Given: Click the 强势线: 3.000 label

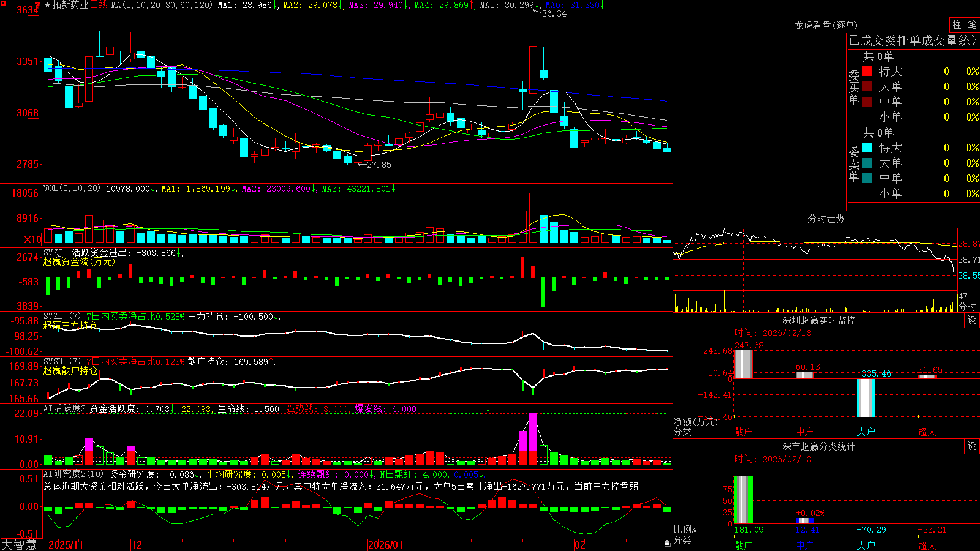Looking at the screenshot, I should (317, 409).
